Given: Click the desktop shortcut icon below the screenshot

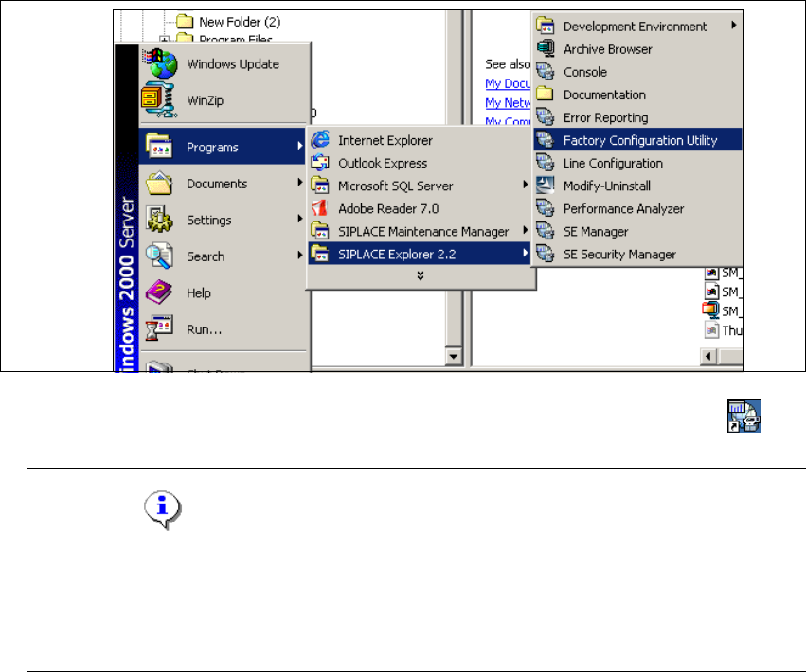Looking at the screenshot, I should click(743, 416).
